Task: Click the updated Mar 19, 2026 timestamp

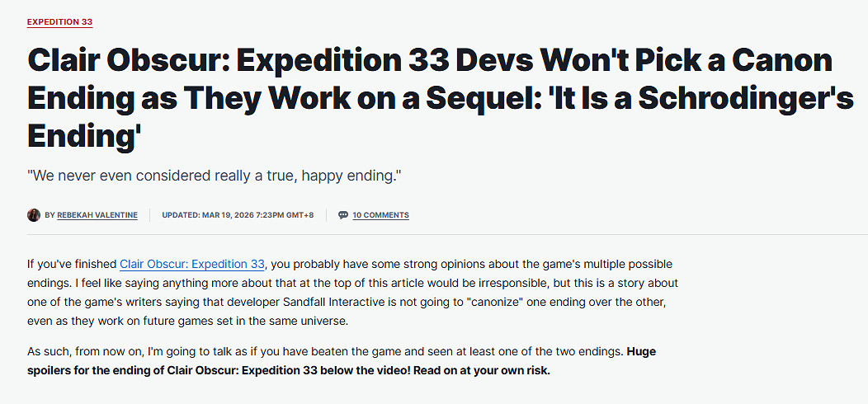Action: (238, 215)
